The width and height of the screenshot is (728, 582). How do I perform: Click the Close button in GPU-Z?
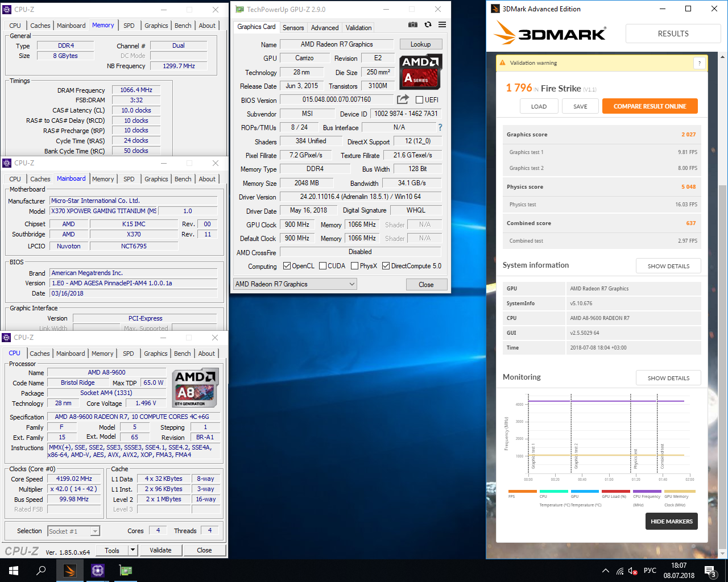tap(426, 285)
